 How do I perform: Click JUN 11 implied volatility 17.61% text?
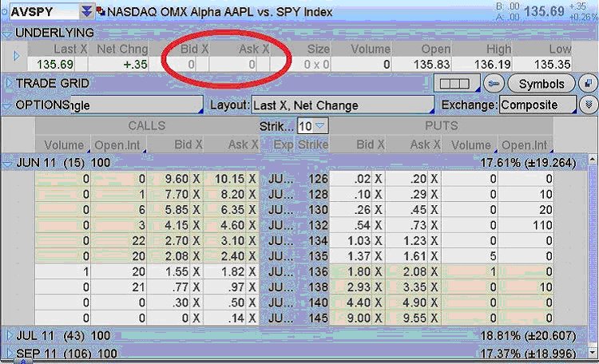click(500, 163)
